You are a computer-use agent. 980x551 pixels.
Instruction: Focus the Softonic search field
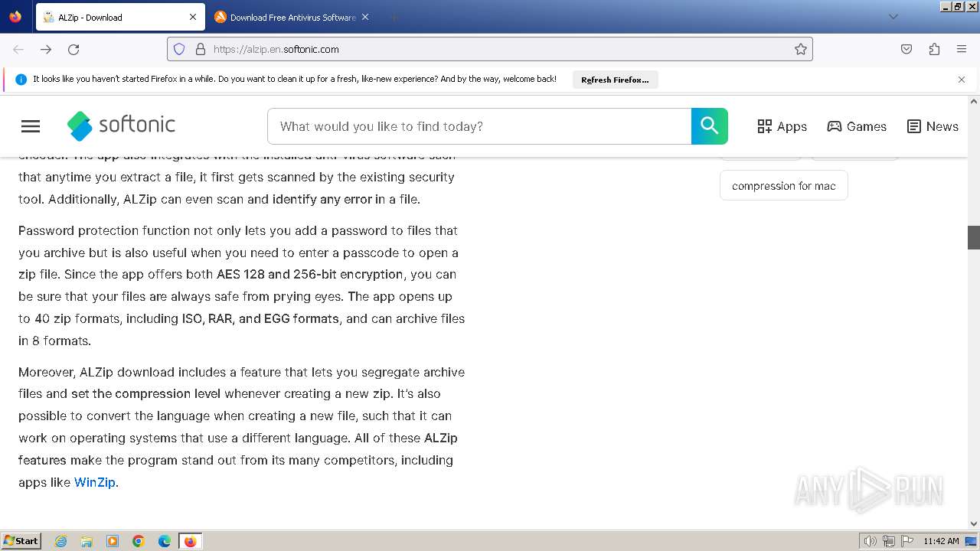479,126
